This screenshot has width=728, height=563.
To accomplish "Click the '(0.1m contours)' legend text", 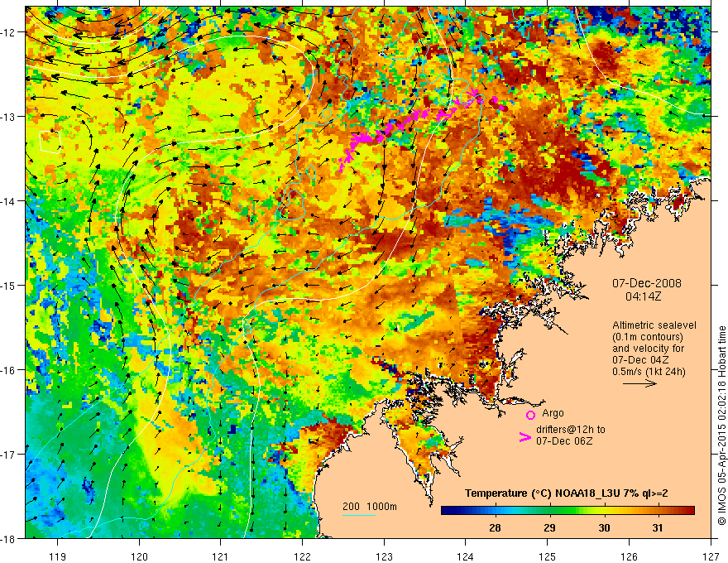I will coord(647,337).
